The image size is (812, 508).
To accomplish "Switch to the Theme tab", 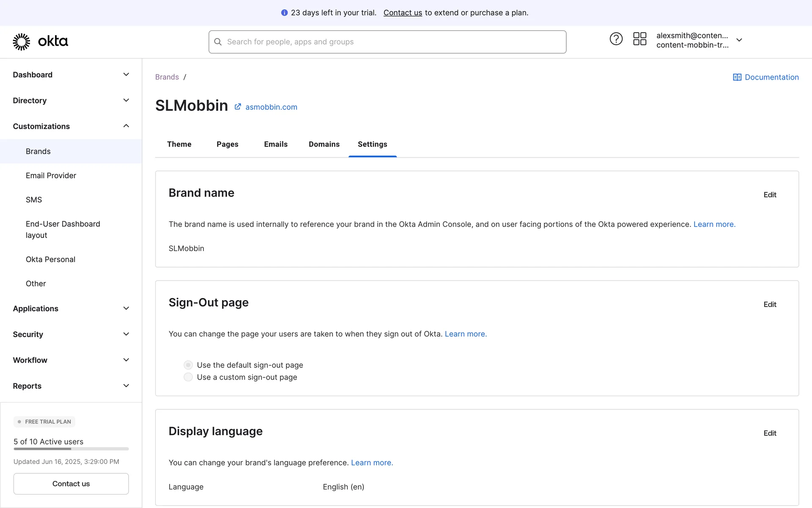I will point(179,144).
